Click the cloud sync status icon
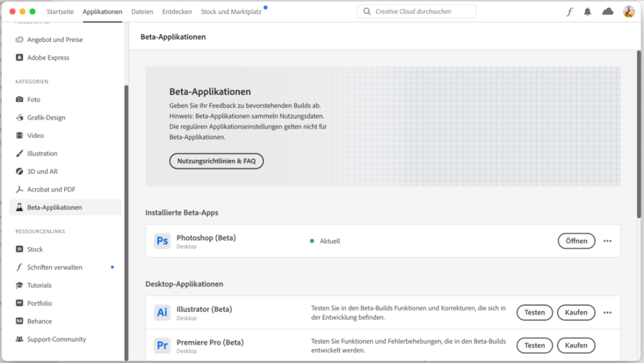 (x=607, y=12)
